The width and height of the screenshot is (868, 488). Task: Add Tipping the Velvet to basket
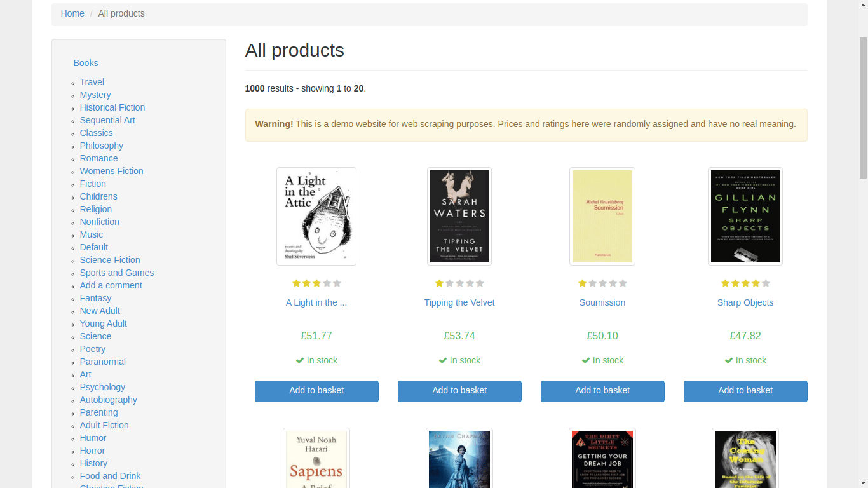tap(459, 391)
